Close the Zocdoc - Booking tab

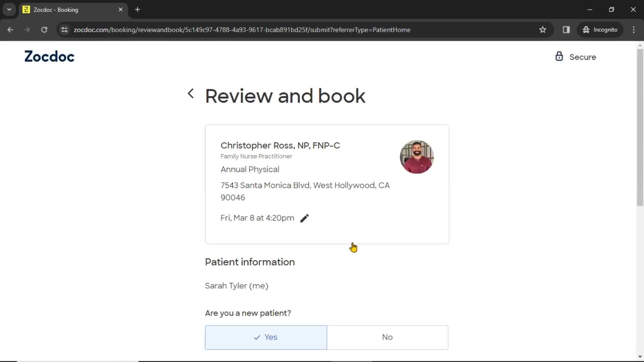[120, 10]
